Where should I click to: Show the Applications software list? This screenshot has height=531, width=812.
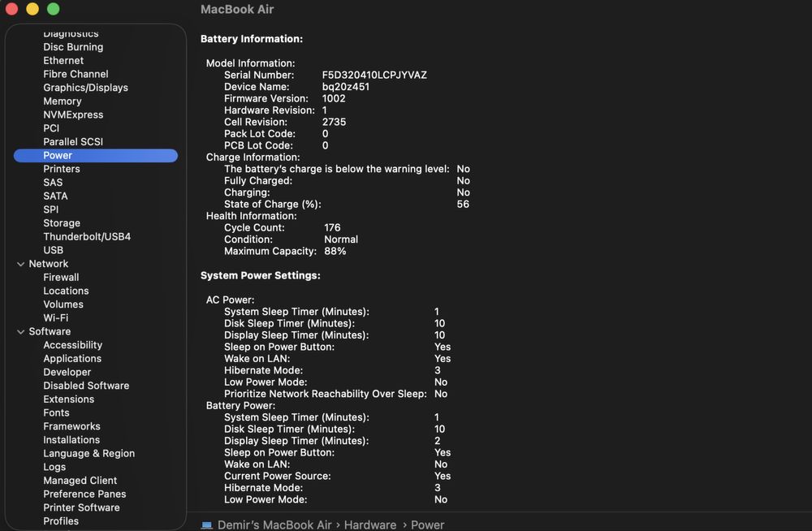click(x=72, y=359)
